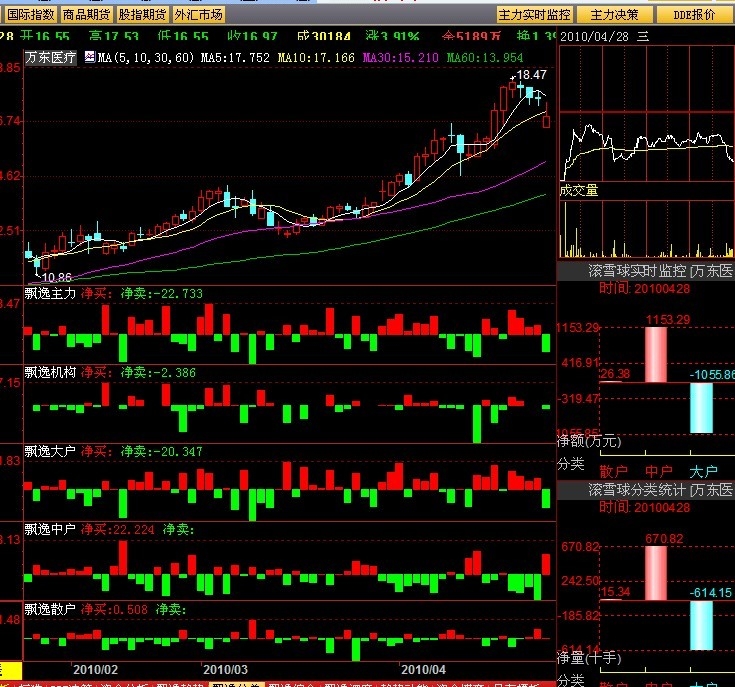This screenshot has width=735, height=687.
Task: Click the 15.34 bar value label
Action: coord(615,592)
